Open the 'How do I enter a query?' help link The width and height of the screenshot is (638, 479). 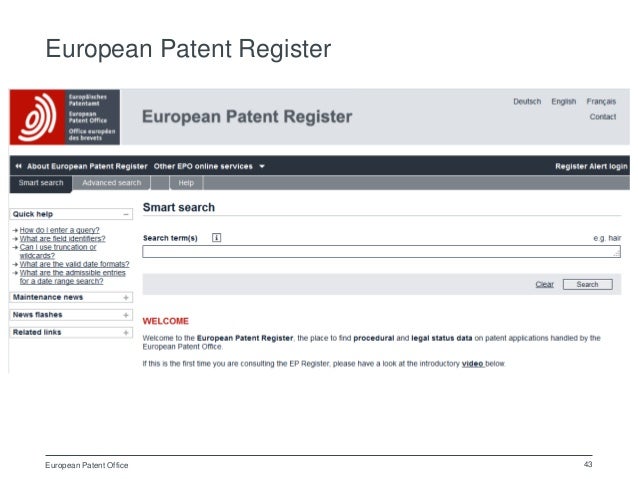tap(60, 230)
